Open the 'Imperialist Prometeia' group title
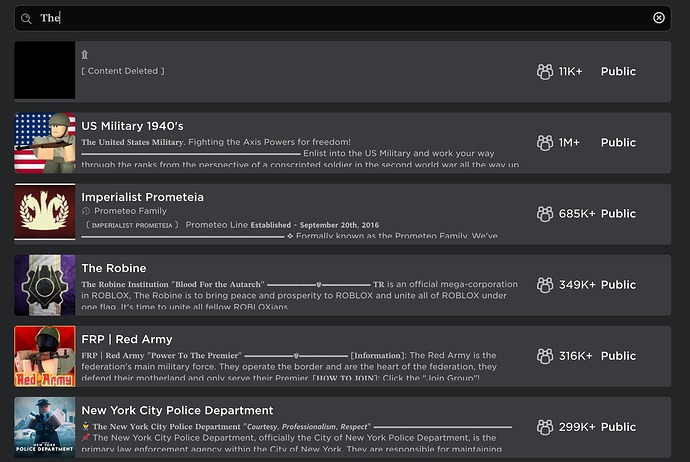This screenshot has width=690, height=462. pyautogui.click(x=143, y=197)
